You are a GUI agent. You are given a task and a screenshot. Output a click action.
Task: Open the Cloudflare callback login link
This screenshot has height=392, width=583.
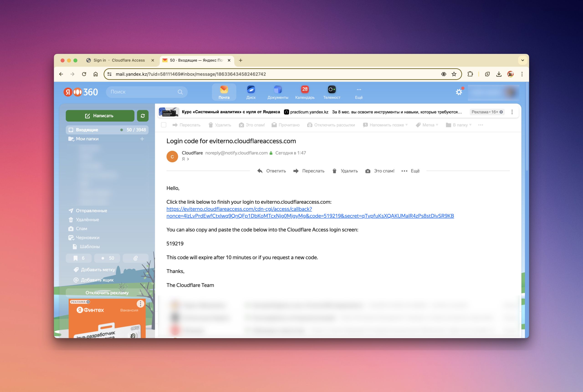click(310, 212)
